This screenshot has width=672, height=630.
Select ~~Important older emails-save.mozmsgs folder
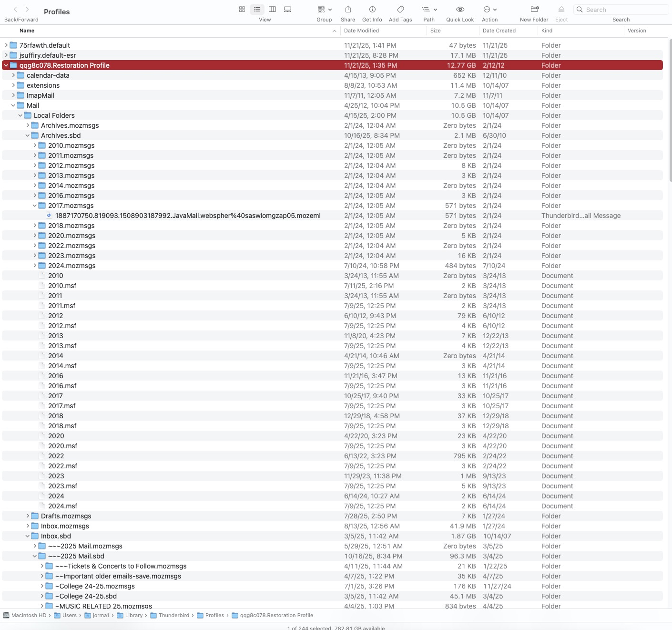tap(332, 576)
